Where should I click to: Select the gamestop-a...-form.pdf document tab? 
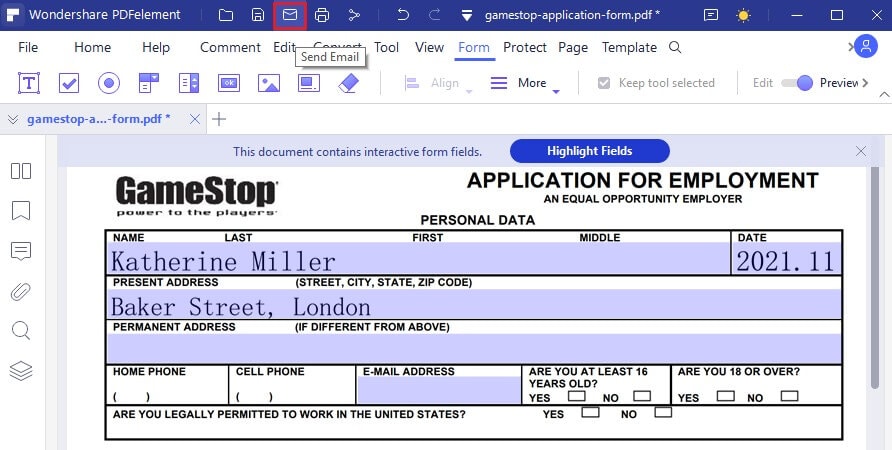click(98, 119)
